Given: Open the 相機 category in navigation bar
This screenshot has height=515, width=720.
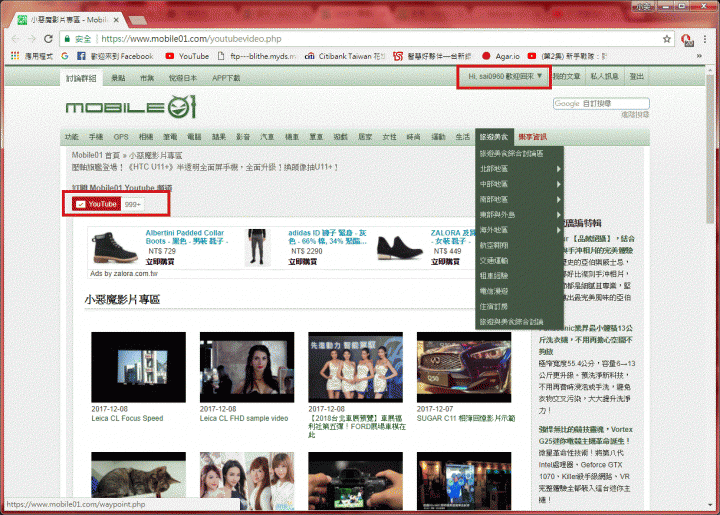Looking at the screenshot, I should point(146,137).
